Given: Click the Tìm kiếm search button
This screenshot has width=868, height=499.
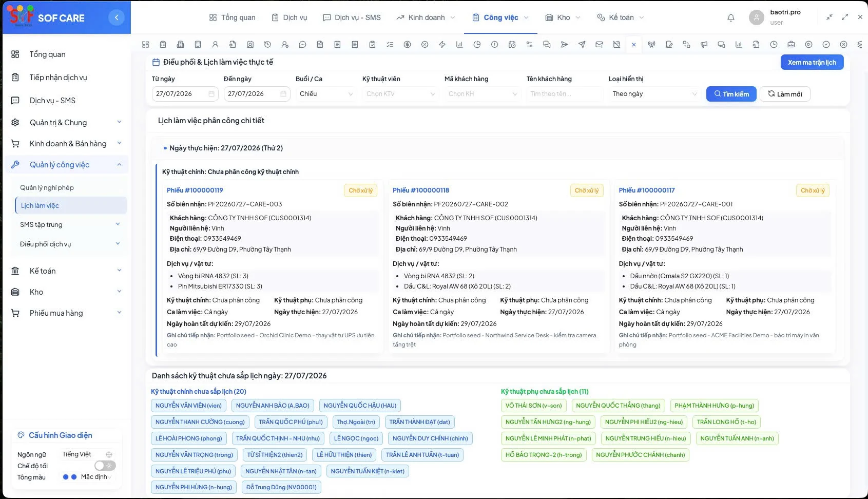Looking at the screenshot, I should tap(731, 94).
